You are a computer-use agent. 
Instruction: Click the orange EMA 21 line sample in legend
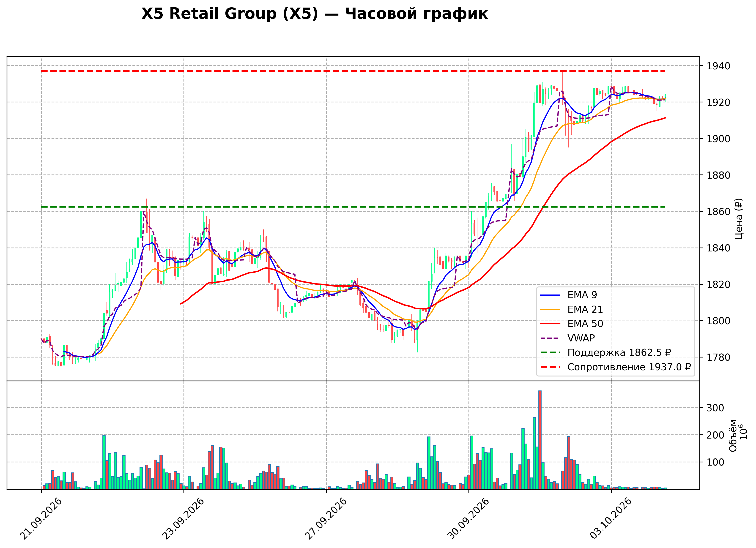(x=550, y=309)
